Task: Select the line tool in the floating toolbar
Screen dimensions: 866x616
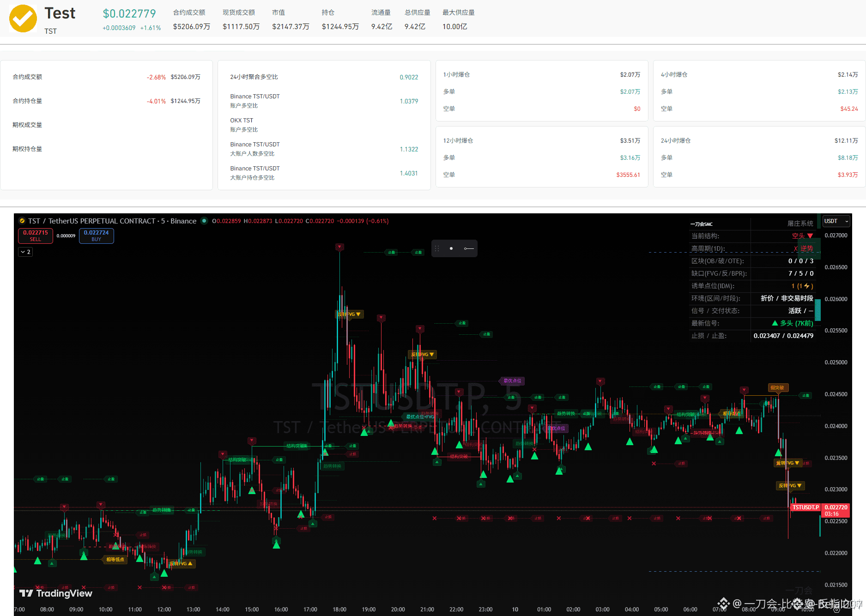Action: (x=469, y=248)
